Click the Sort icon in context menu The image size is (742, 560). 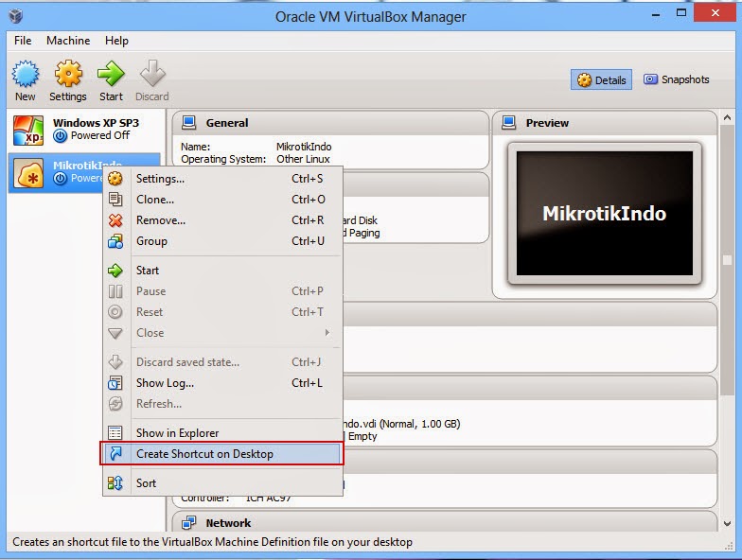[115, 482]
